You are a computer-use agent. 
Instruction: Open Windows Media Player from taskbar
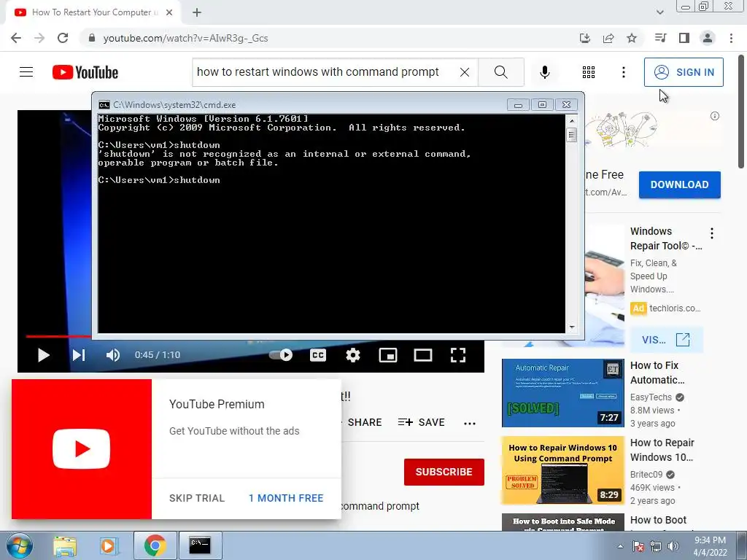coord(108,545)
